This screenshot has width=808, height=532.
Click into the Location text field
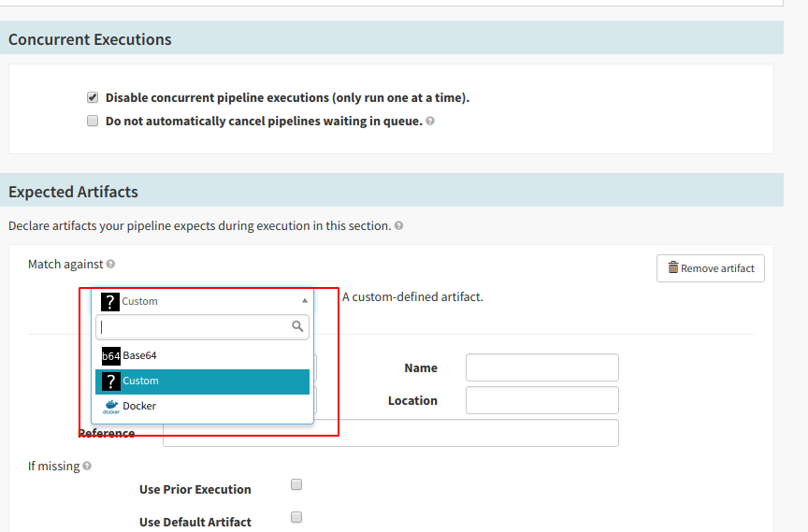[541, 400]
